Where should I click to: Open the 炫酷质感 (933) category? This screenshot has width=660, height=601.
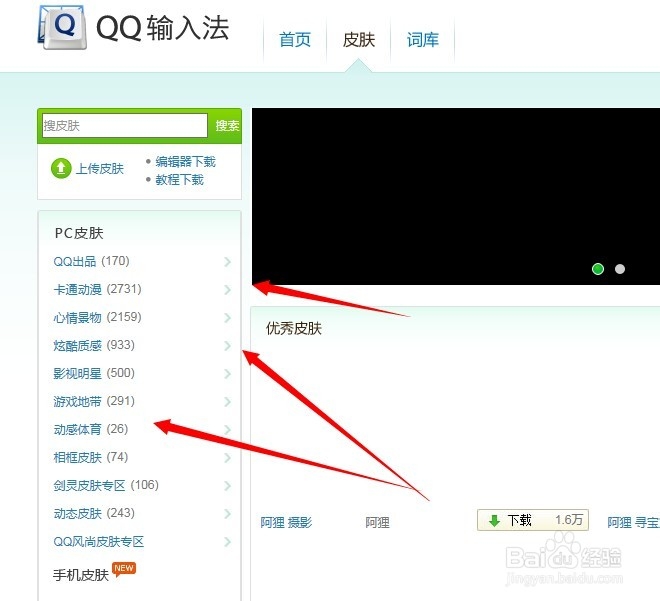pos(94,345)
